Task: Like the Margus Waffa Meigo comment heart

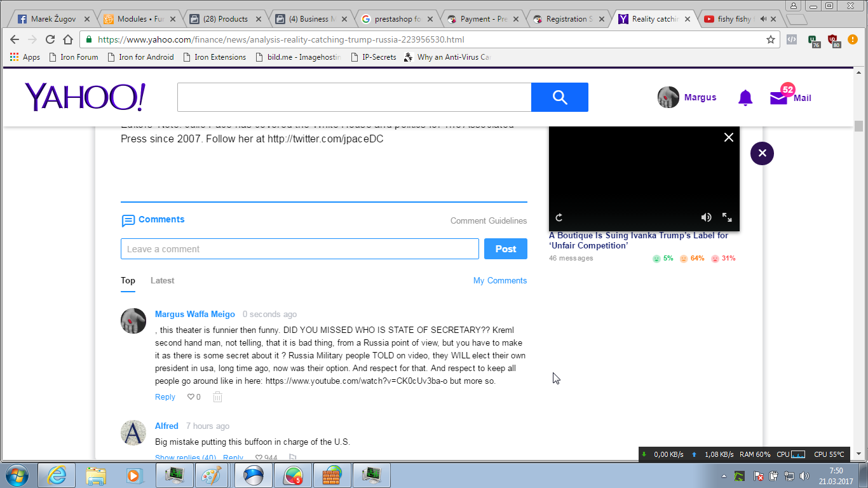Action: 191,397
